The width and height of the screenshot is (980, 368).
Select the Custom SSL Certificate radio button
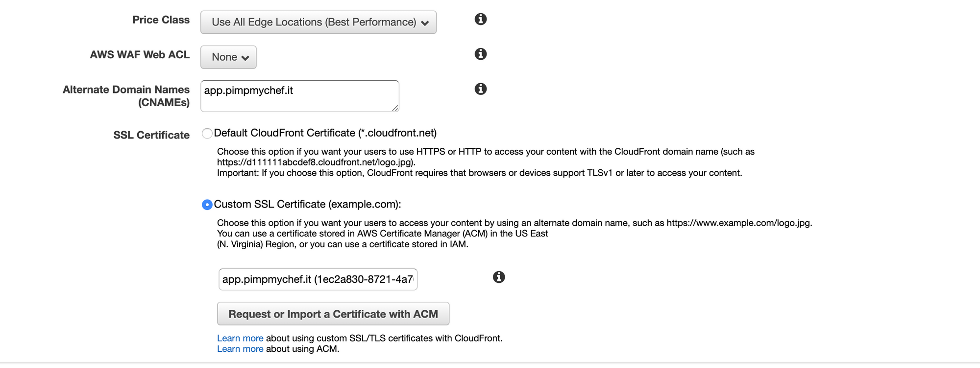tap(207, 205)
